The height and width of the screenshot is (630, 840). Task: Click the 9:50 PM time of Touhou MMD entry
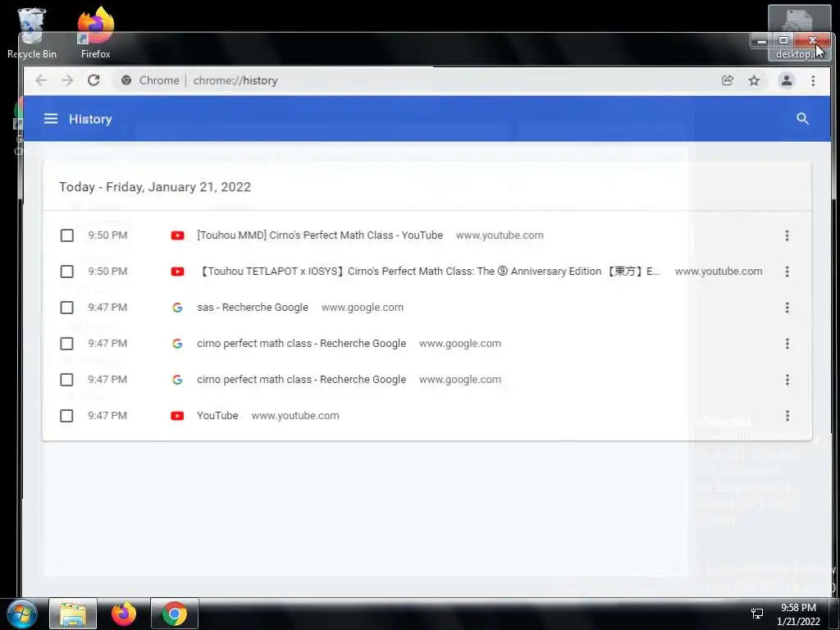[x=107, y=235]
